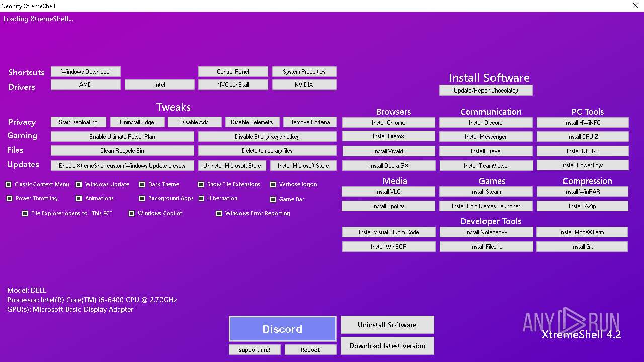The height and width of the screenshot is (362, 644).
Task: Click Install Vivaldi
Action: [x=389, y=151]
